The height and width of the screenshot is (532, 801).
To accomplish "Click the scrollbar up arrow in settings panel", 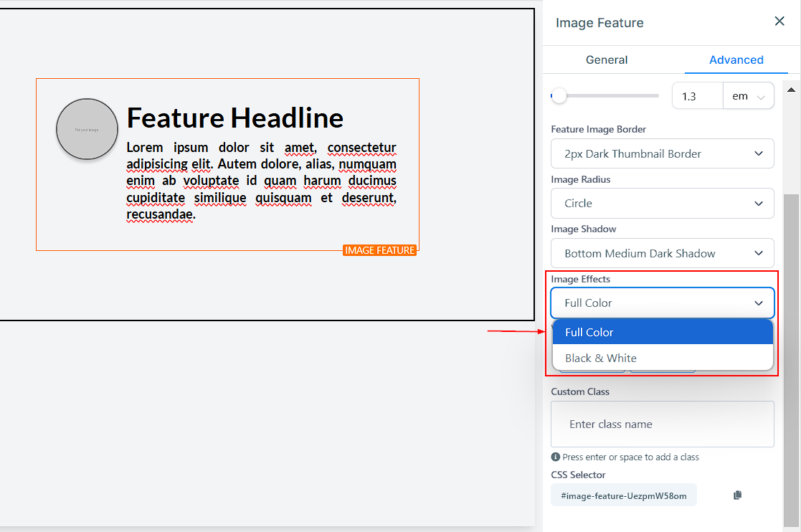I will coord(791,90).
